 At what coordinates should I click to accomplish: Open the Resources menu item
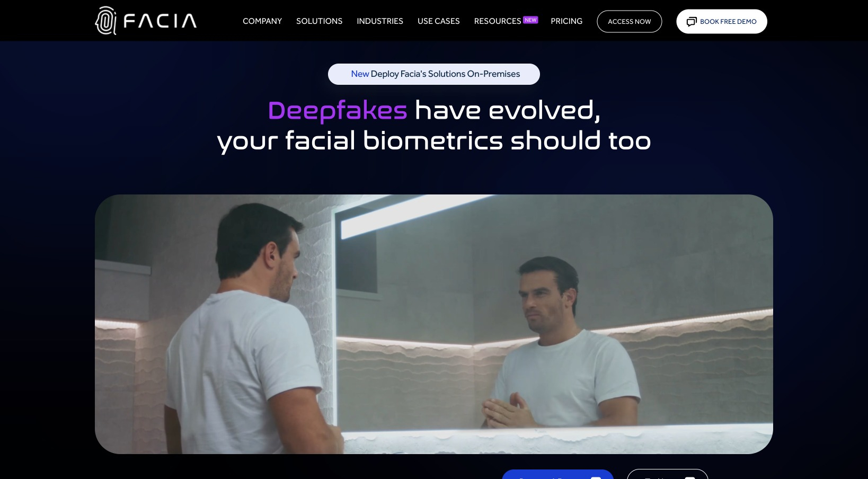pyautogui.click(x=497, y=21)
